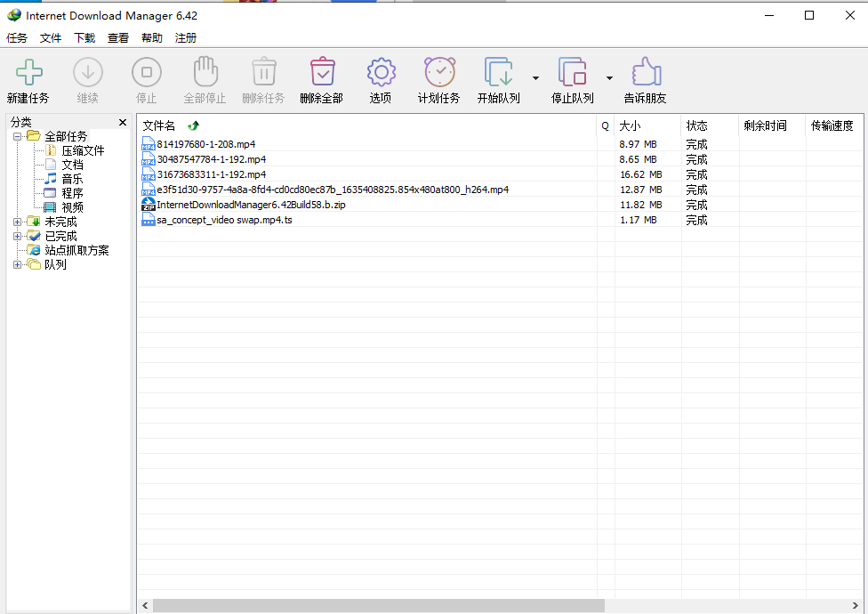Select file 814197680-1-208.mp4

click(206, 144)
